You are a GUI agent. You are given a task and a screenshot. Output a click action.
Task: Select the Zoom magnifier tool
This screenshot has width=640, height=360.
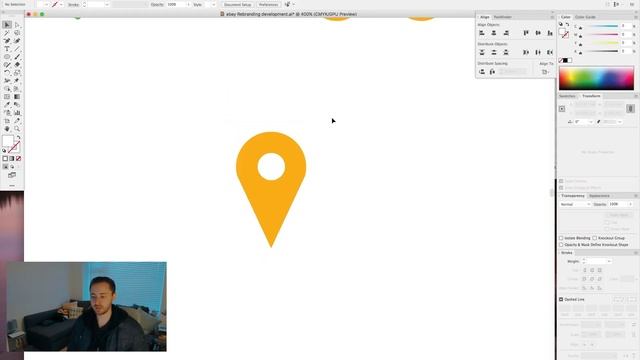(17, 129)
